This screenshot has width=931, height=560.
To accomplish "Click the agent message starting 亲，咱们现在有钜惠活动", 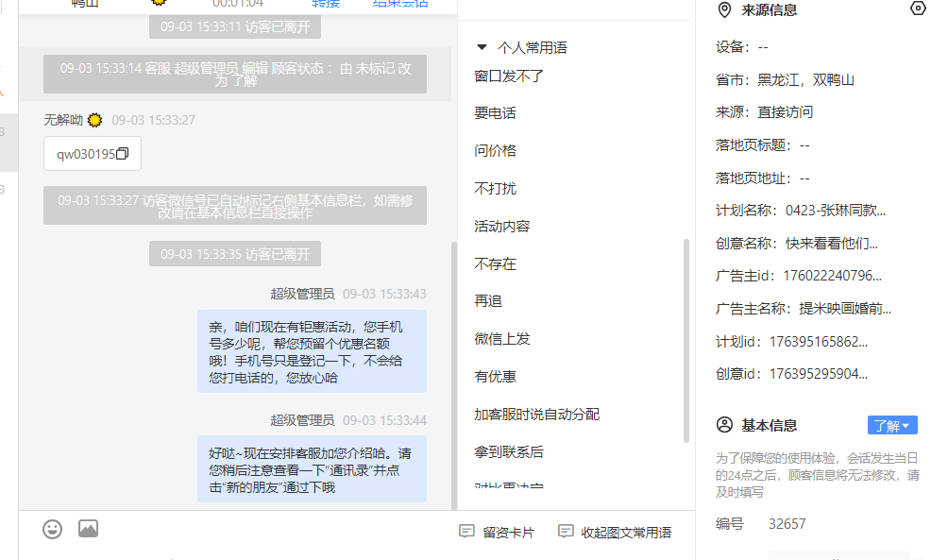I will [x=312, y=351].
